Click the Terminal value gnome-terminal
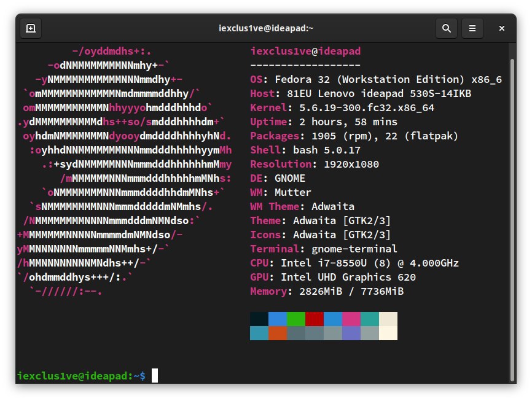 point(354,249)
